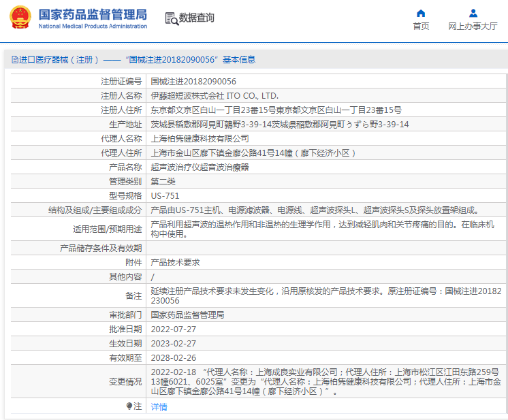The height and width of the screenshot is (420, 508).
Task: Click the 变更情况 row label
Action: click(125, 383)
